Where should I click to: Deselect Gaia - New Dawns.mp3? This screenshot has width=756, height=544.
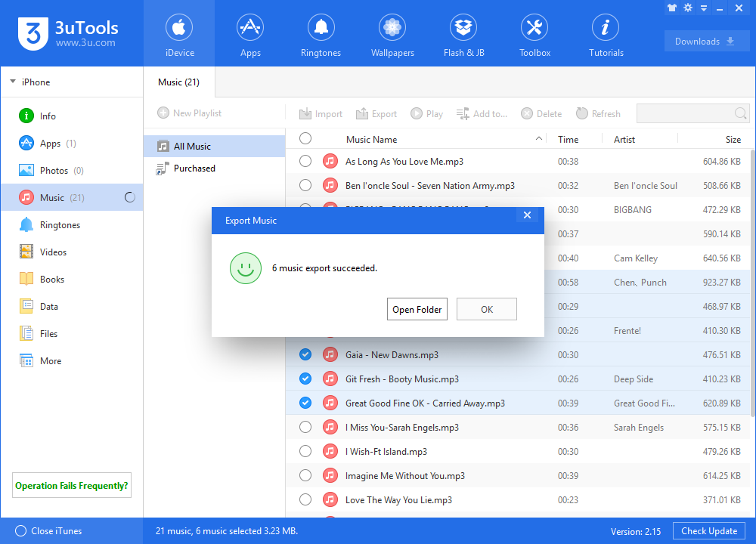pyautogui.click(x=305, y=354)
